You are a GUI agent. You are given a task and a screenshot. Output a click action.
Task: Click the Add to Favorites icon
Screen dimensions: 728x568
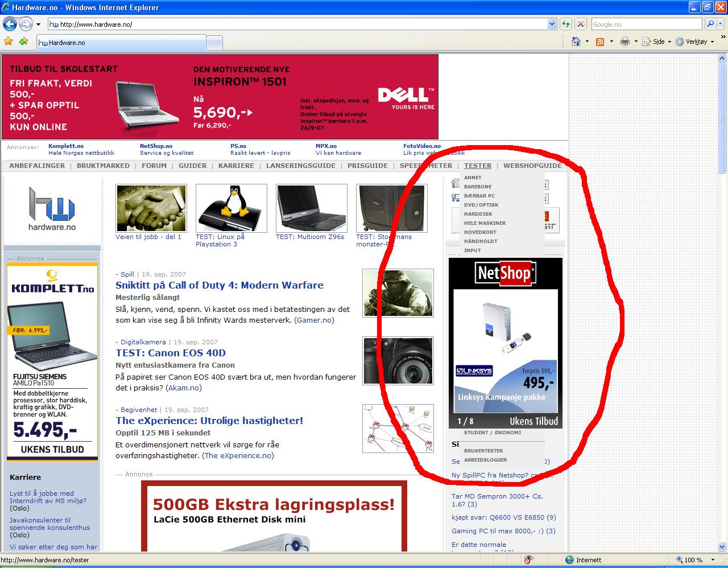point(23,42)
